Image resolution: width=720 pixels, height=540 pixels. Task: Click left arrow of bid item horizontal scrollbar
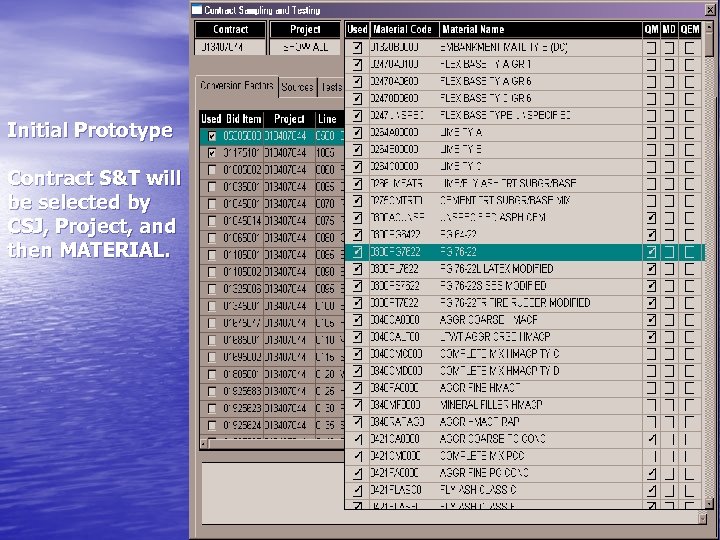[x=204, y=444]
